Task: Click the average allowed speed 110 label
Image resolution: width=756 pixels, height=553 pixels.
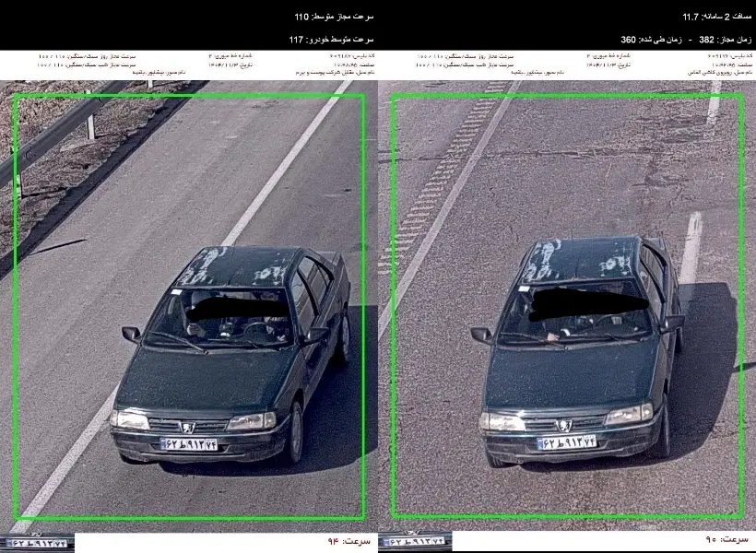Action: 334,17
